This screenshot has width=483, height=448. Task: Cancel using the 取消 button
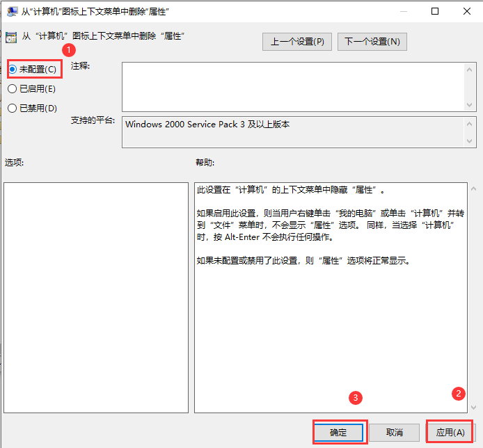[395, 432]
